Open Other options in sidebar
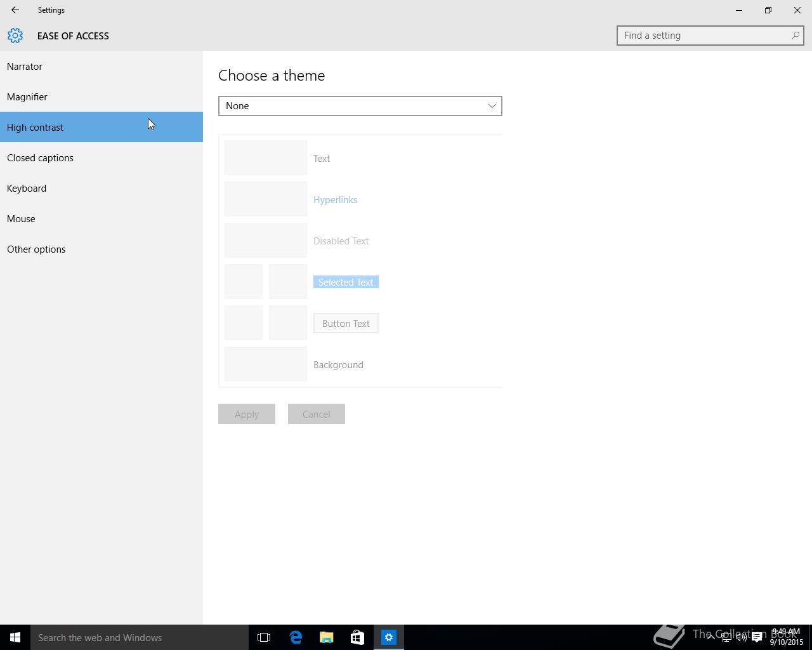The width and height of the screenshot is (812, 650). point(101,249)
